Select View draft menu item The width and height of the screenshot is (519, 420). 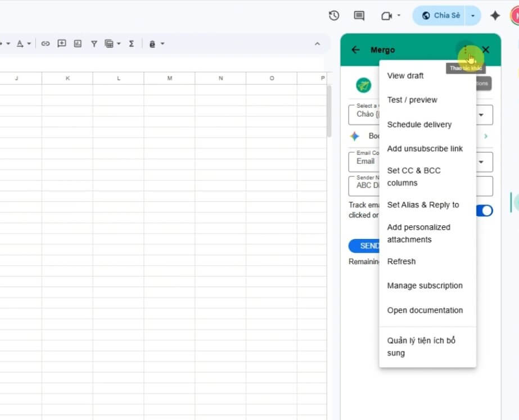tap(427, 76)
